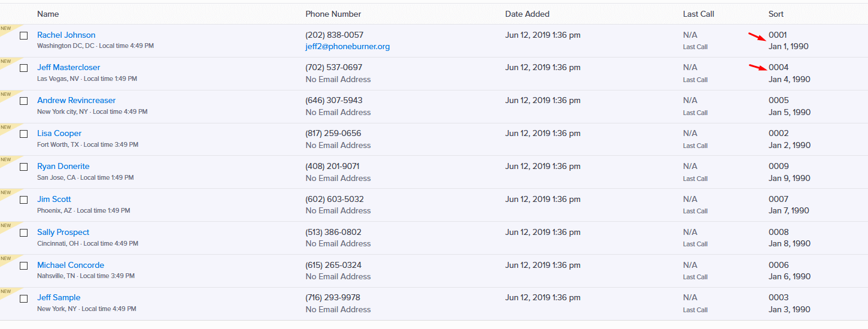Toggle the checkbox for Jim Scott
The image size is (868, 329).
pyautogui.click(x=24, y=200)
